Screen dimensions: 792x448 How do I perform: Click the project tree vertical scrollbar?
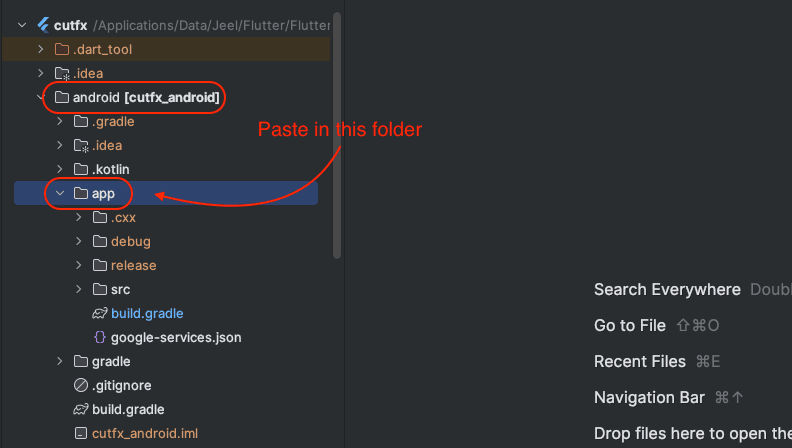click(337, 130)
